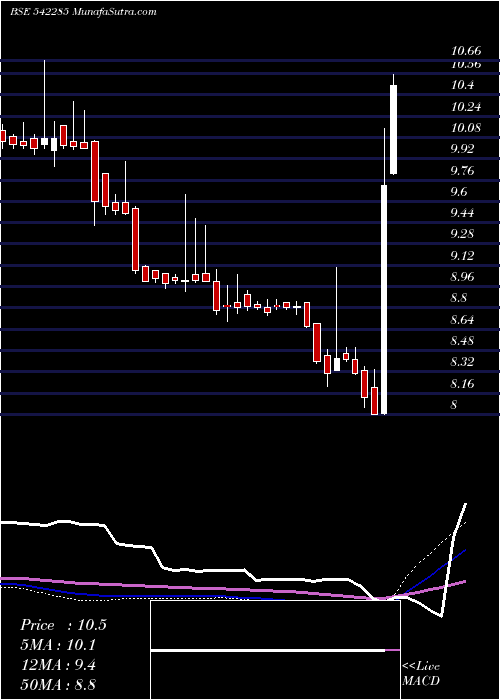Click the 5MA : 10.1 readout
The height and width of the screenshot is (700, 500).
click(59, 645)
